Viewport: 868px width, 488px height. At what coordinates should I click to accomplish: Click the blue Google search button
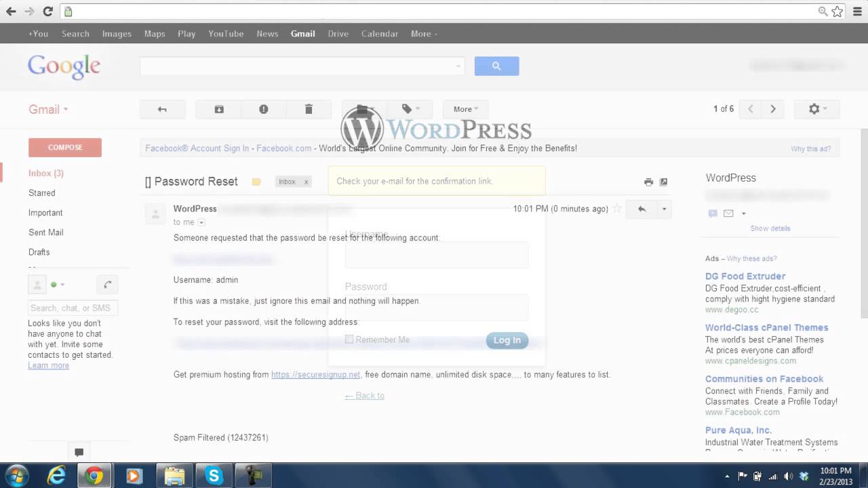[496, 66]
